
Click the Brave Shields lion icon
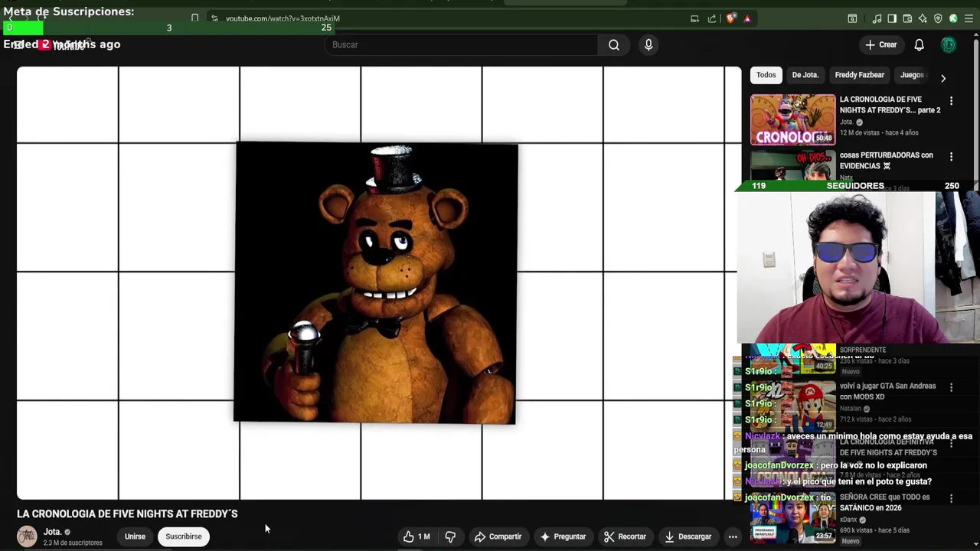coord(731,18)
